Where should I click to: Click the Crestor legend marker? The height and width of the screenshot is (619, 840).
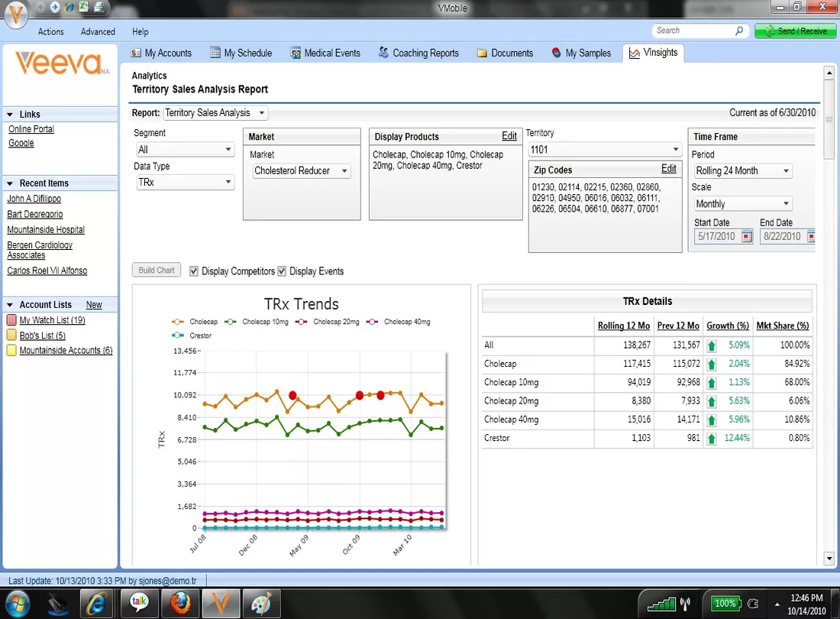178,335
